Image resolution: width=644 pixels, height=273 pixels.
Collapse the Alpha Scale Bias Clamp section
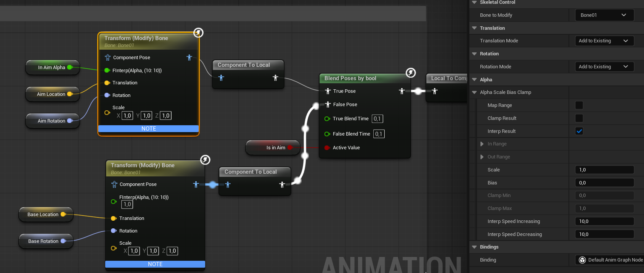[x=474, y=92]
